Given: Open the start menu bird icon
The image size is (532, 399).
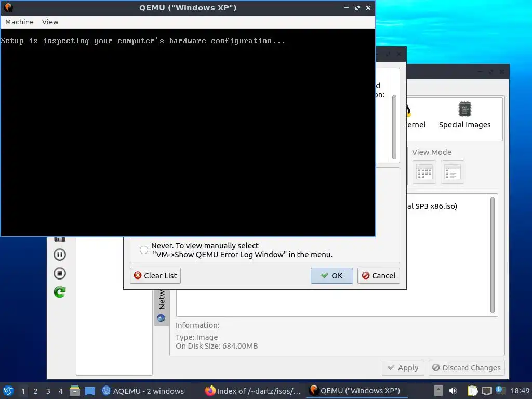Looking at the screenshot, I should (8, 391).
